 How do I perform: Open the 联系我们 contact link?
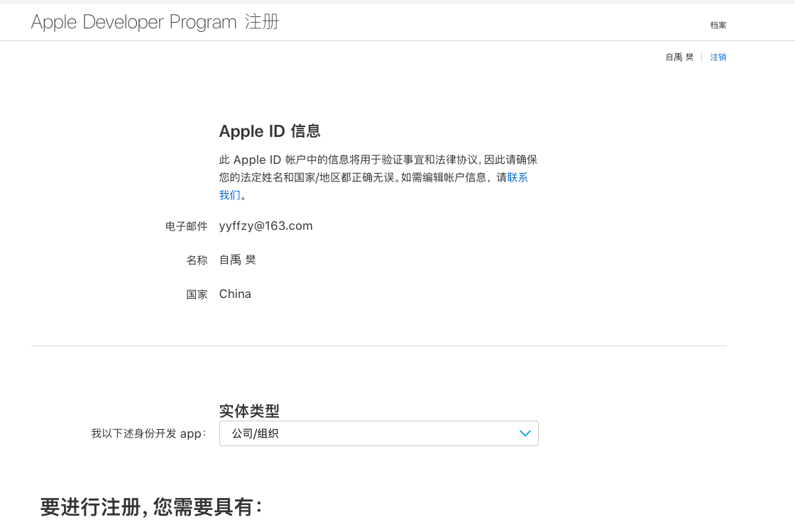517,177
